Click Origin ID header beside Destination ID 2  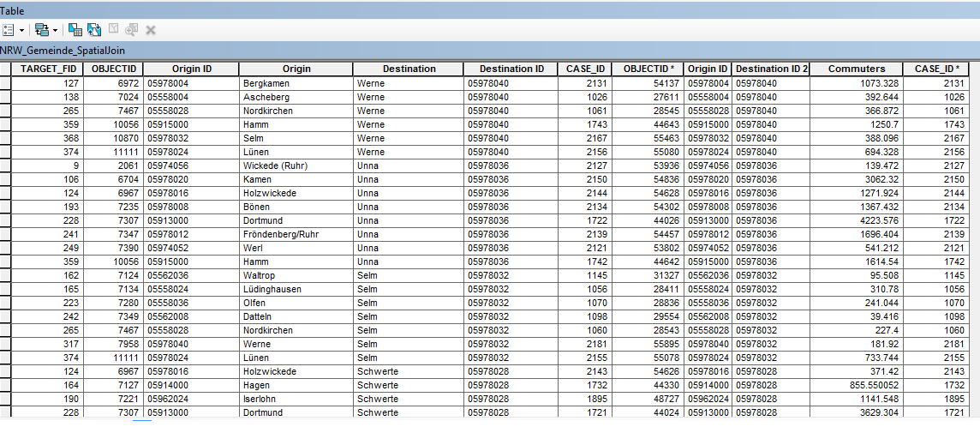[708, 69]
